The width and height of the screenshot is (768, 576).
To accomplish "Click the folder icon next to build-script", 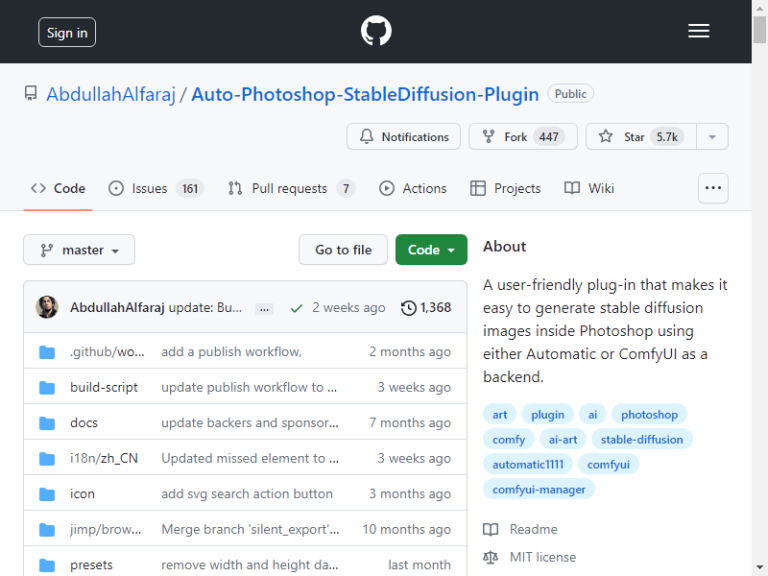I will [x=47, y=387].
